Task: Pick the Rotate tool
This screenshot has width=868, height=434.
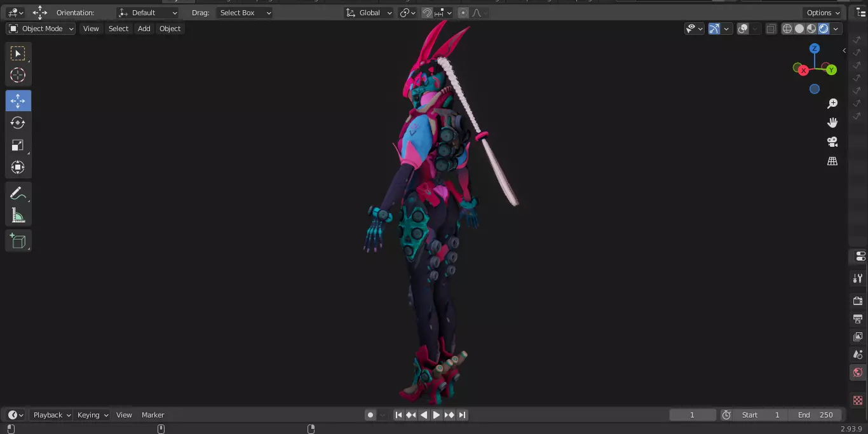Action: click(18, 123)
